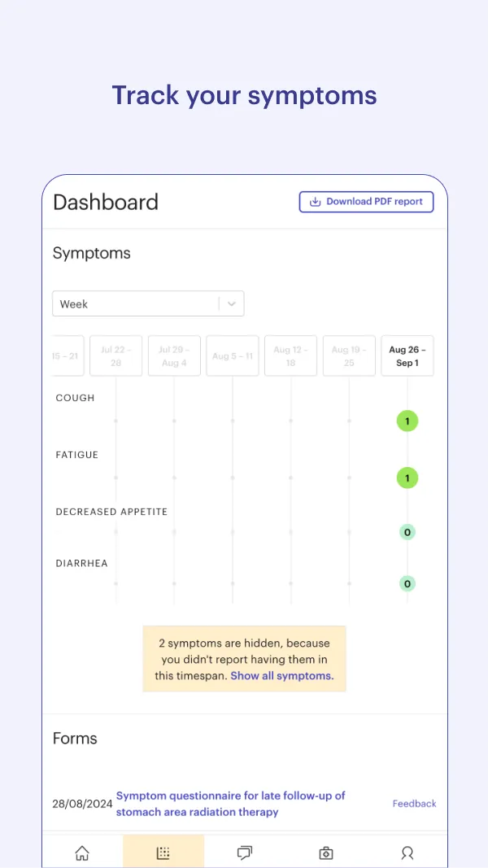Image resolution: width=488 pixels, height=868 pixels.
Task: Click the medical kit icon in bottom bar
Action: tap(325, 853)
